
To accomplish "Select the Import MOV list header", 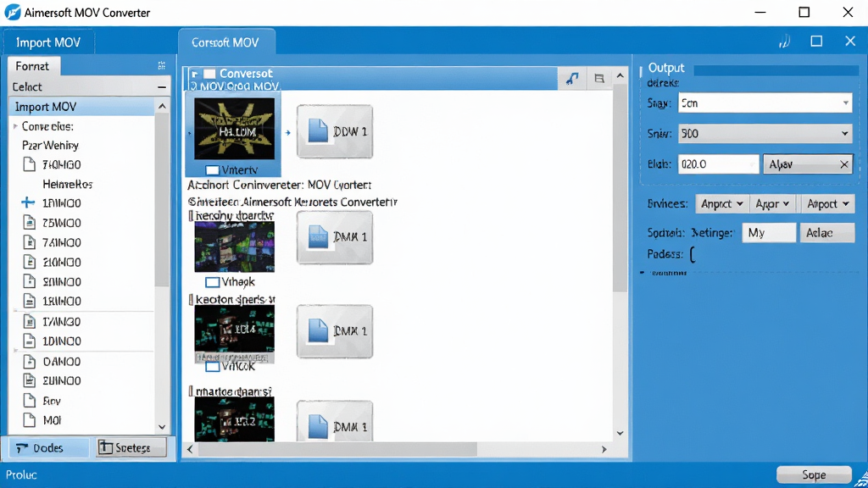I will pyautogui.click(x=82, y=106).
